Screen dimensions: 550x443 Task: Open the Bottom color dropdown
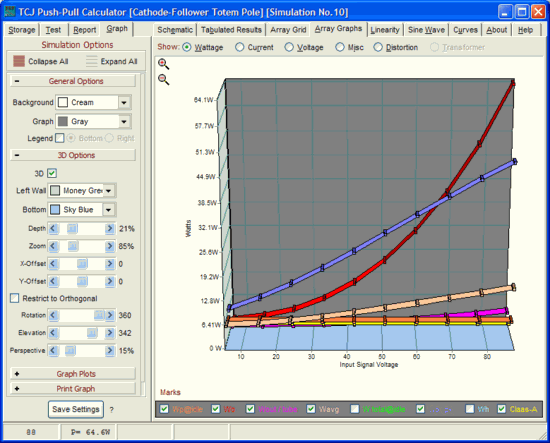109,210
